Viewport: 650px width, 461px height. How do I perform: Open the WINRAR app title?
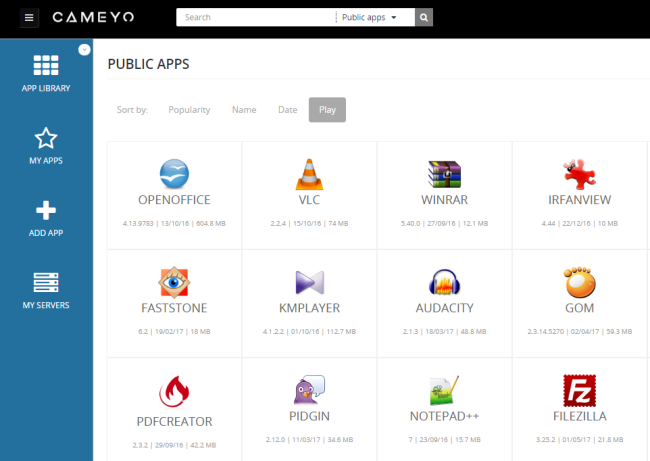444,200
